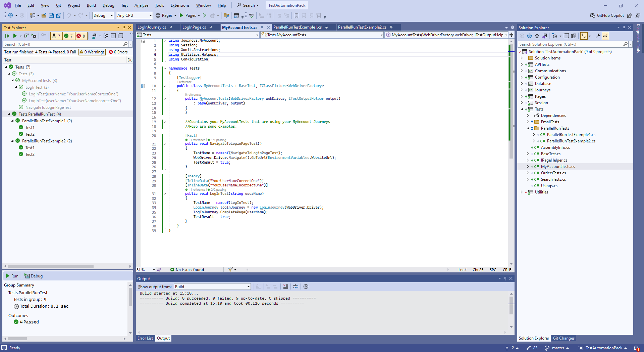Toggle Word Wrap in Output panel
The image size is (644, 352).
(296, 287)
